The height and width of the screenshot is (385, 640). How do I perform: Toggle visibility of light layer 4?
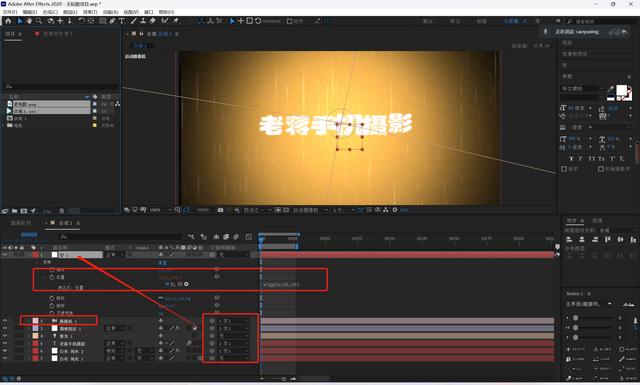click(5, 336)
